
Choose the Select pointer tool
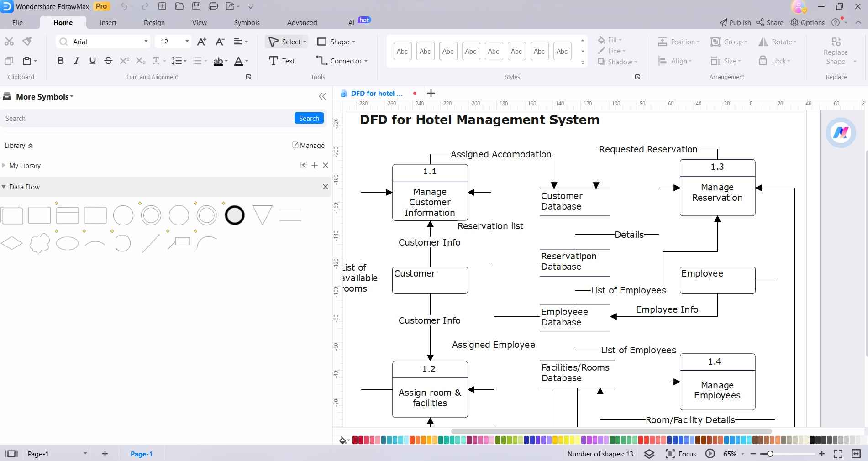click(287, 42)
